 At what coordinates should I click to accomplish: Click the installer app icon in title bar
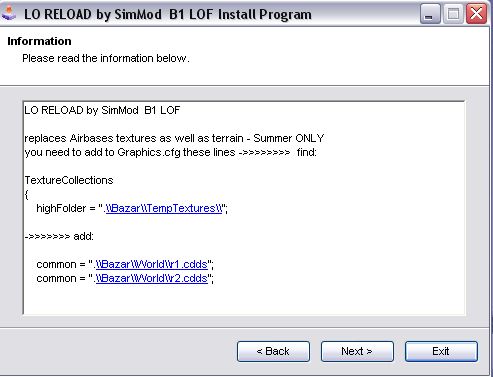pyautogui.click(x=8, y=13)
